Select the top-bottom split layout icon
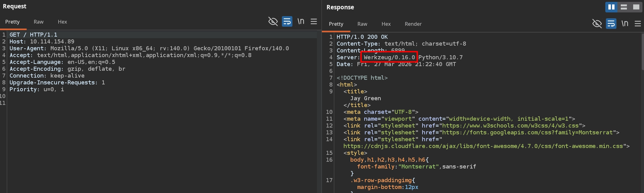 click(624, 7)
